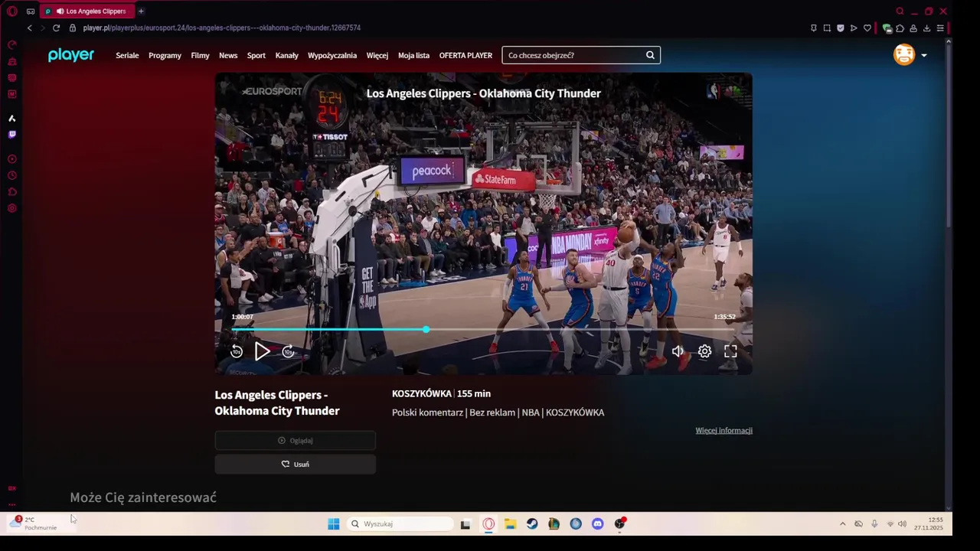Open sidebar three-dots settings
The height and width of the screenshot is (551, 980).
tap(11, 504)
